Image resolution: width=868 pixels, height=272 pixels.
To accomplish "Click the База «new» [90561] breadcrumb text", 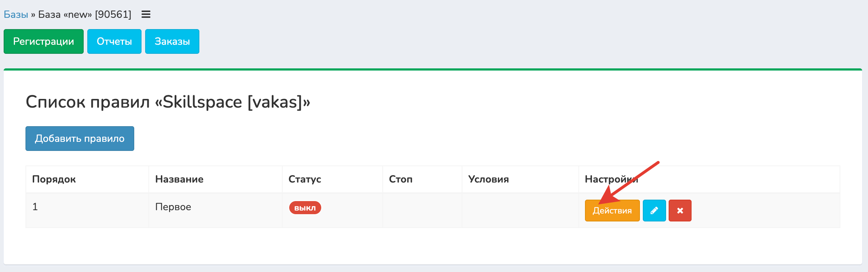I will pyautogui.click(x=85, y=15).
